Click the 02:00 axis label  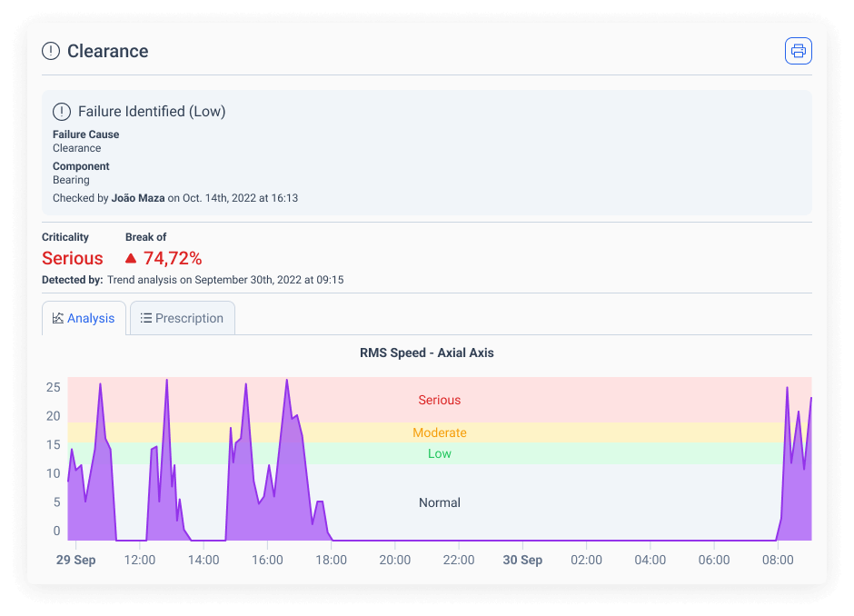click(x=587, y=560)
